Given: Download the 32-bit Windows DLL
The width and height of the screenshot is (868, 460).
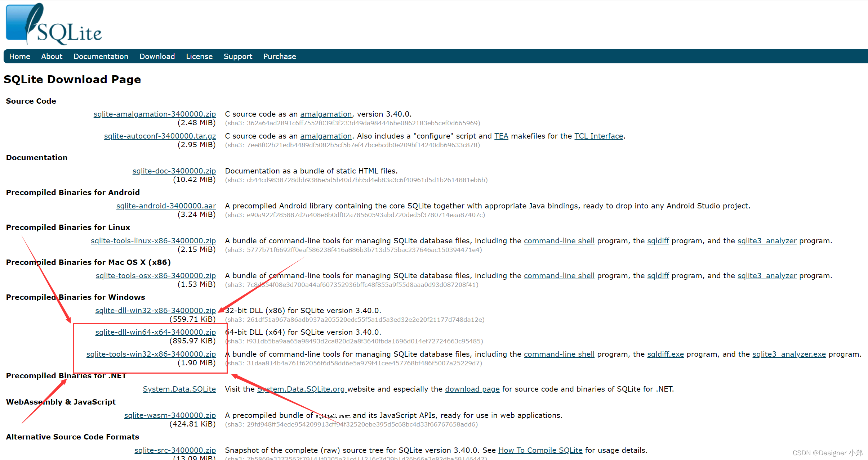Looking at the screenshot, I should pyautogui.click(x=155, y=310).
